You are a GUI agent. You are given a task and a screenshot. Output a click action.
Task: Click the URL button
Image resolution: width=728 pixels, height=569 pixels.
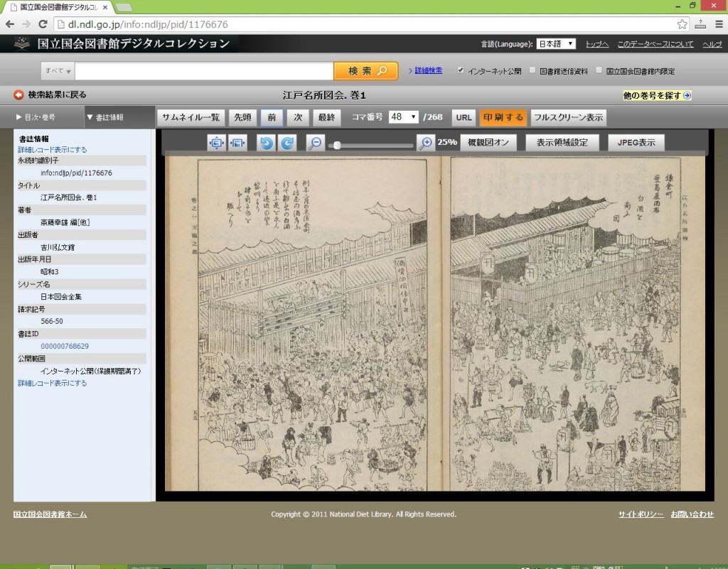[x=464, y=117]
